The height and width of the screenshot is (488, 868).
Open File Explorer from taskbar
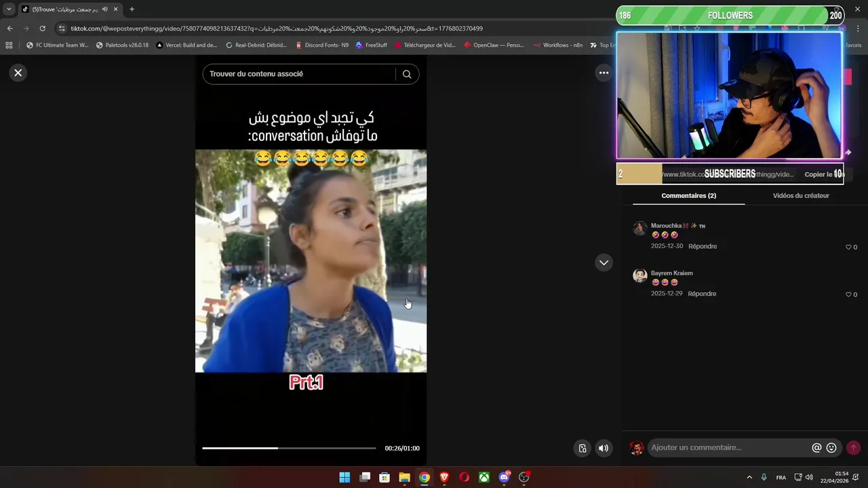(404, 477)
